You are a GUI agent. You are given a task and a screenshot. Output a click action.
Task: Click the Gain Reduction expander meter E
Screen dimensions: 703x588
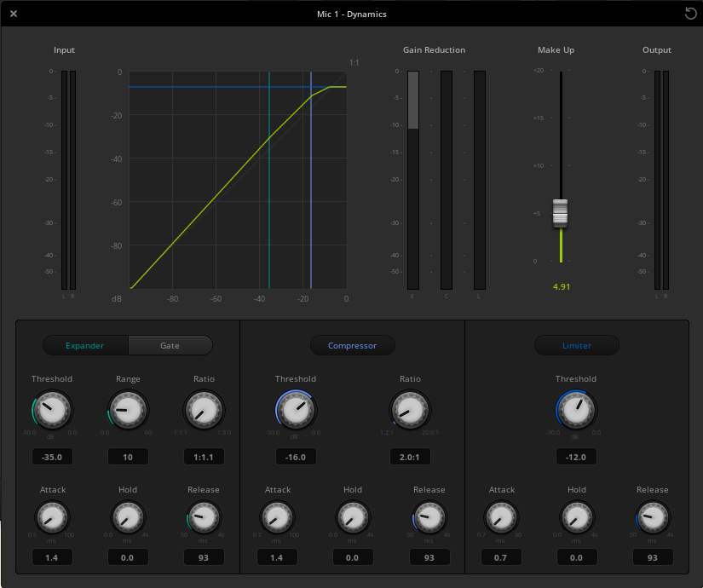coord(413,180)
